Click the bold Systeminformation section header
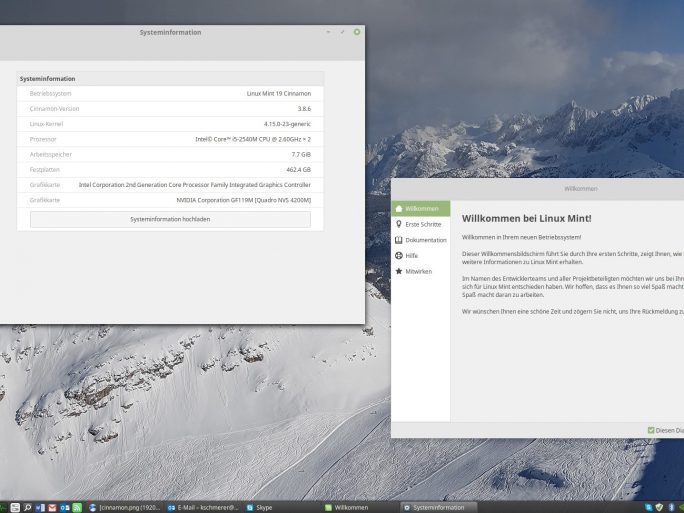Image resolution: width=684 pixels, height=513 pixels. click(x=48, y=79)
